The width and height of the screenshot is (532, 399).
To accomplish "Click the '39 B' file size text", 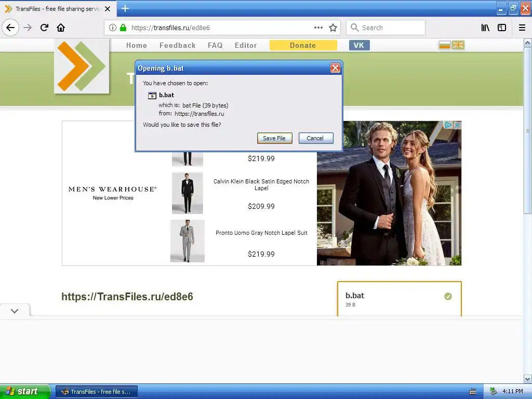I will pos(351,304).
